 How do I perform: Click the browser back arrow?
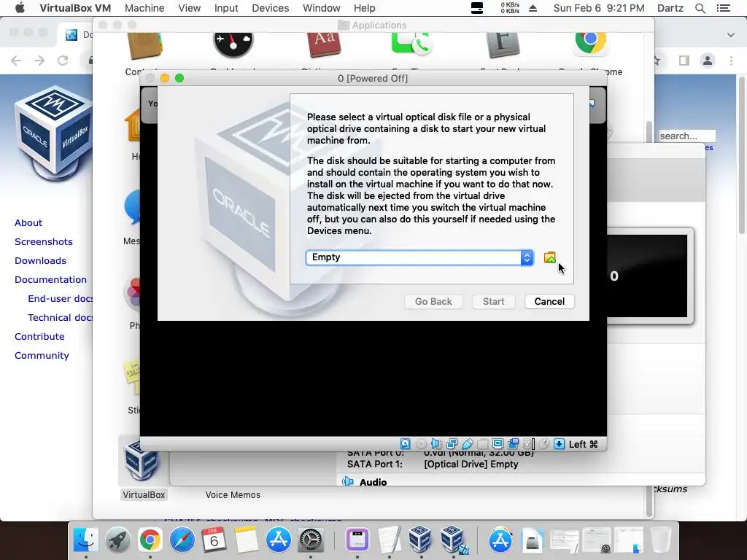tap(16, 61)
